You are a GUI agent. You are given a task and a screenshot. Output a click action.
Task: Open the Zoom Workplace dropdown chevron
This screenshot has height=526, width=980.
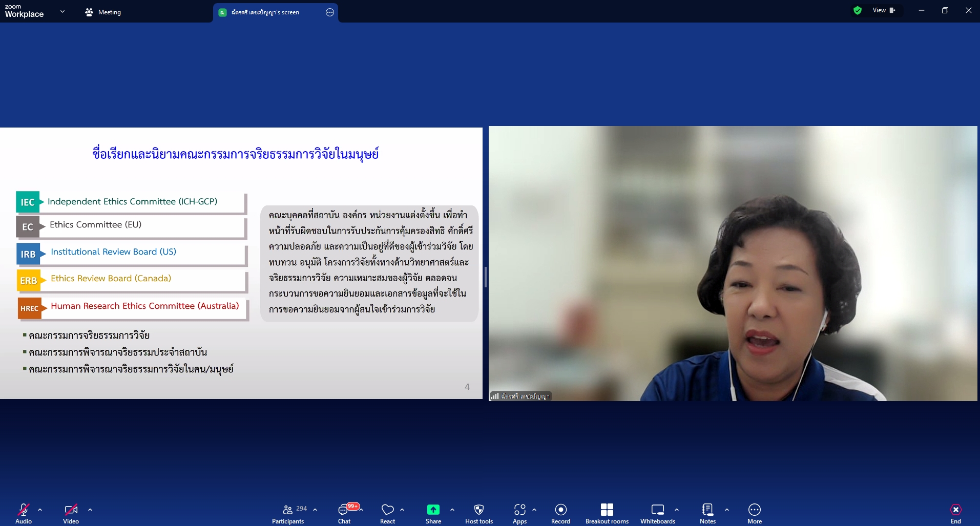pos(62,11)
